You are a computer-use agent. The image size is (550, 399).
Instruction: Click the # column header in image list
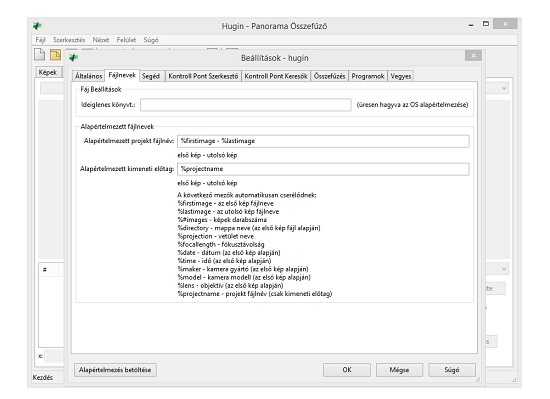pos(45,270)
